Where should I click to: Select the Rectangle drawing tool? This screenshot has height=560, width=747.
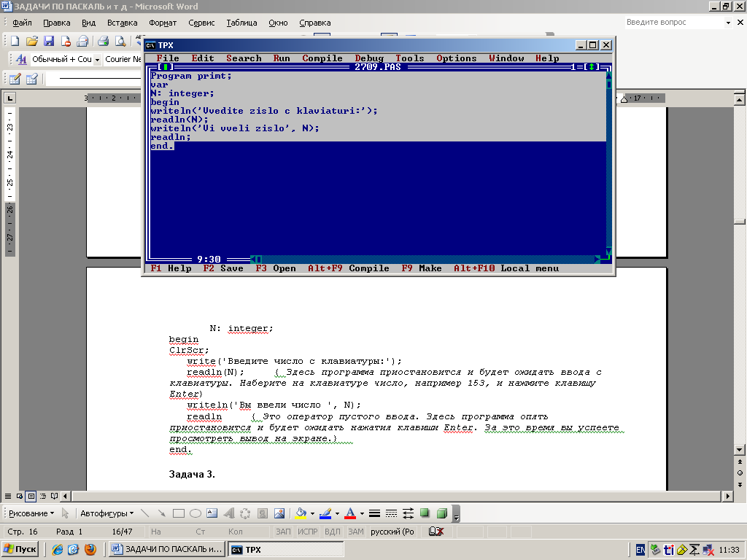tap(179, 513)
